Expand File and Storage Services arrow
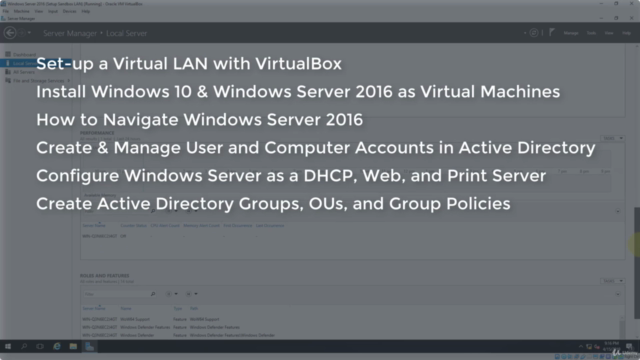The image size is (640, 360). click(x=69, y=80)
